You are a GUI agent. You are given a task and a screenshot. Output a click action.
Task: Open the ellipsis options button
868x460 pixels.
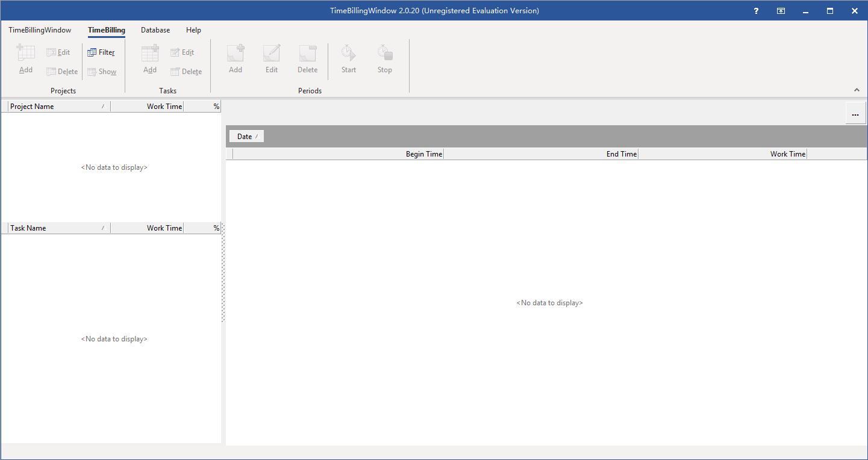coord(855,114)
